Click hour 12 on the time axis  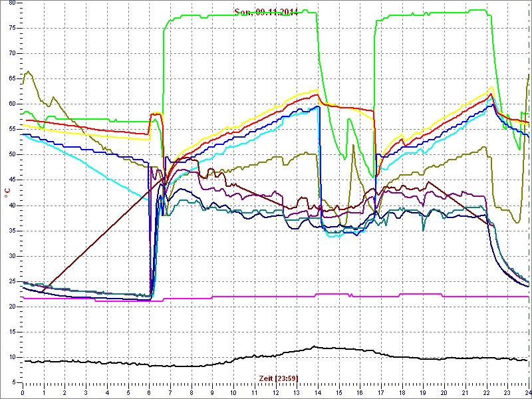(x=275, y=392)
